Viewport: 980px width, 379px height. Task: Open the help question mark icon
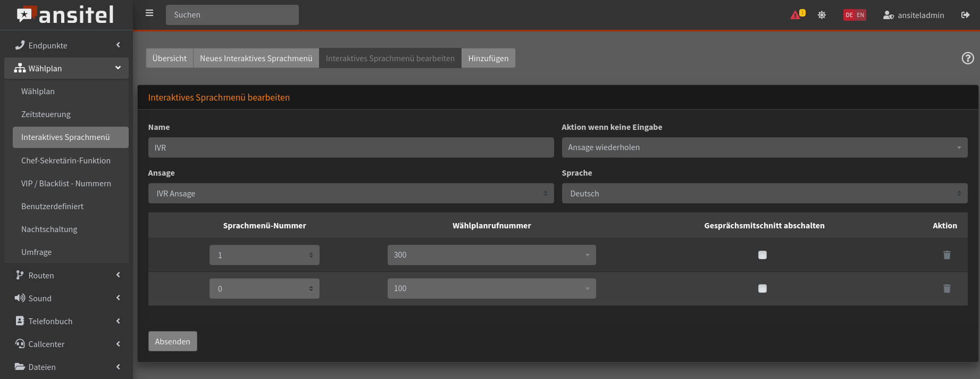967,58
